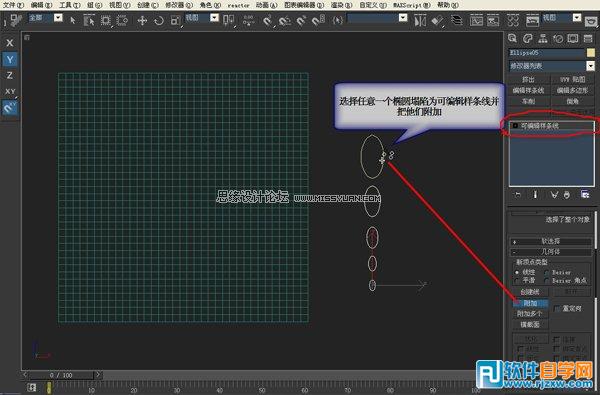Image resolution: width=600 pixels, height=395 pixels.
Task: Open the Material Editor icon
Action: (x=513, y=20)
